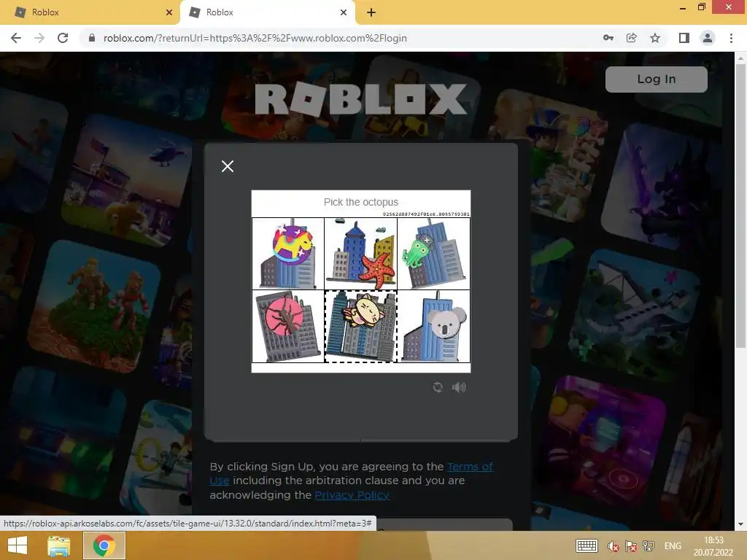Open the network tray icon

[648, 545]
